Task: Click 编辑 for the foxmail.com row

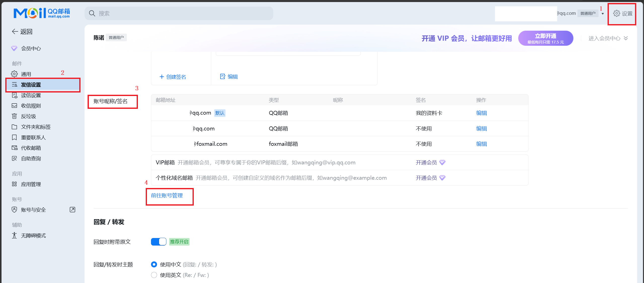Action: click(481, 144)
